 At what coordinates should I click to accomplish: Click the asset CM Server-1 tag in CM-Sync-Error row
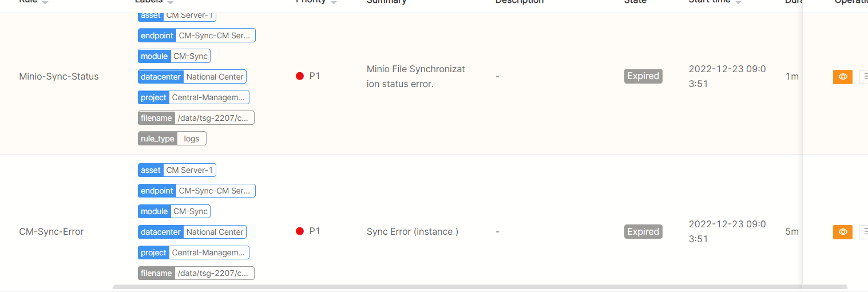(x=177, y=170)
